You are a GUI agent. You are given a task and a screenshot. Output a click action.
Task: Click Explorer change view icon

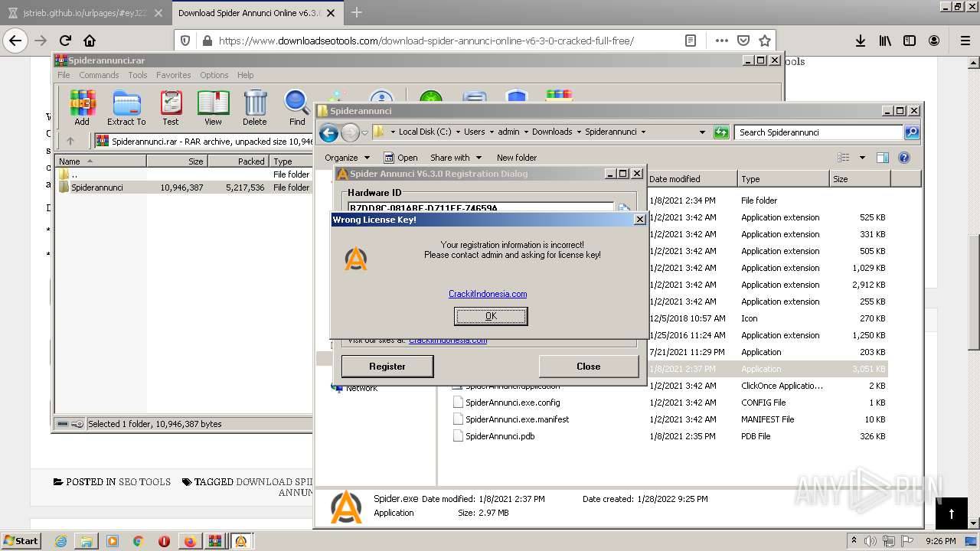844,158
